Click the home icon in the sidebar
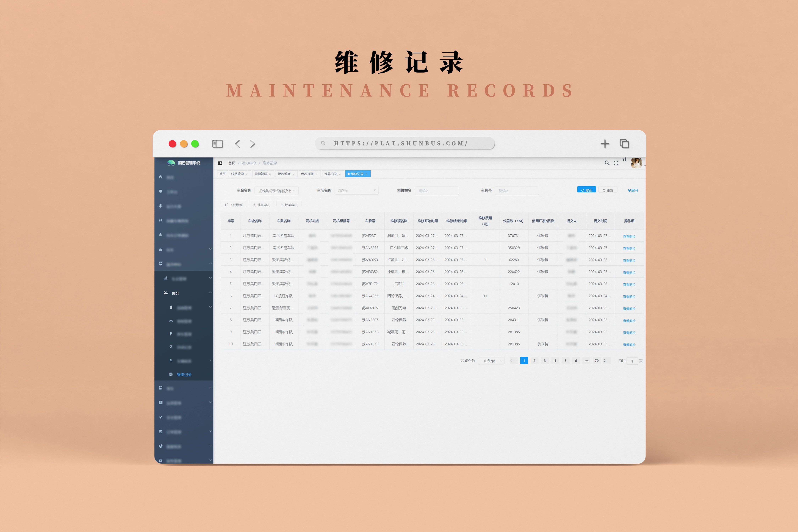Image resolution: width=798 pixels, height=532 pixels. [160, 177]
